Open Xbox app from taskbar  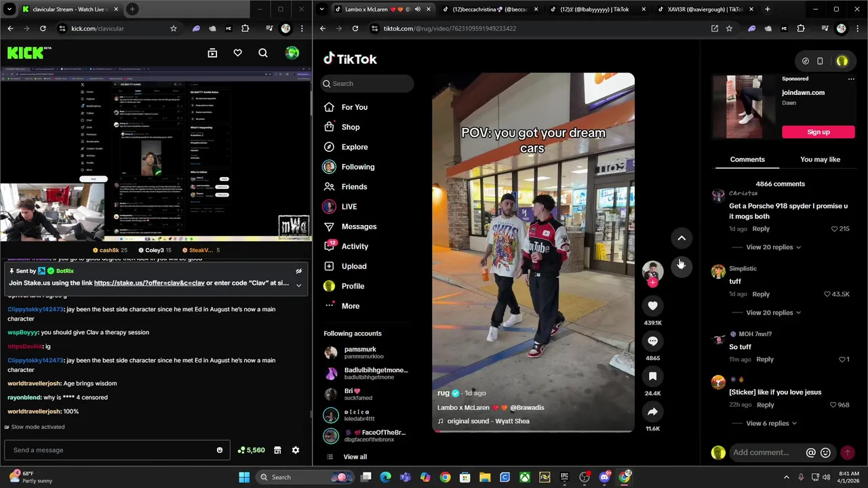pos(524,477)
